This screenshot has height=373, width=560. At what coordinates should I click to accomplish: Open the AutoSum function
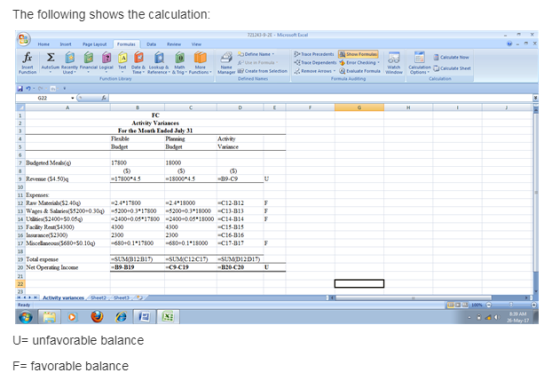pos(51,62)
